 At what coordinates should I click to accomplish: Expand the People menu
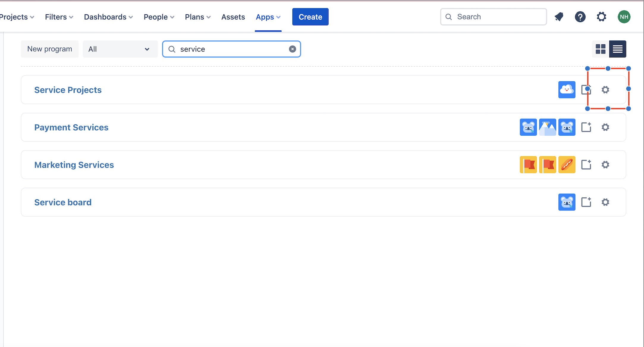(159, 17)
